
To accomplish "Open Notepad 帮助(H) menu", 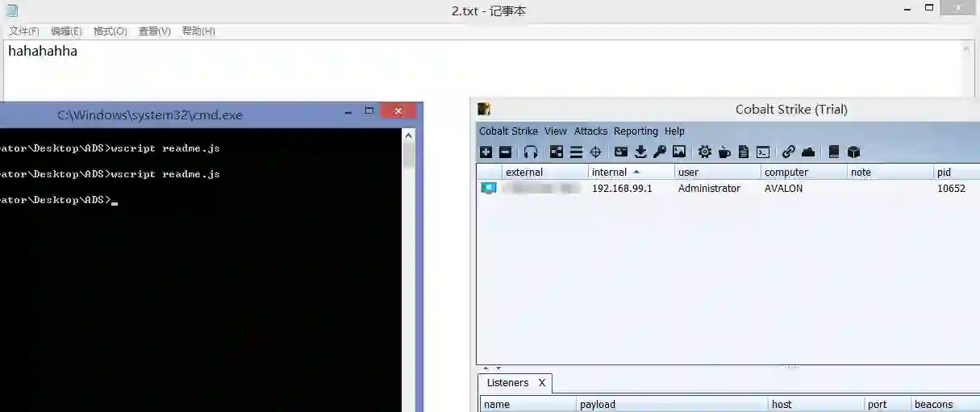I will pyautogui.click(x=198, y=31).
